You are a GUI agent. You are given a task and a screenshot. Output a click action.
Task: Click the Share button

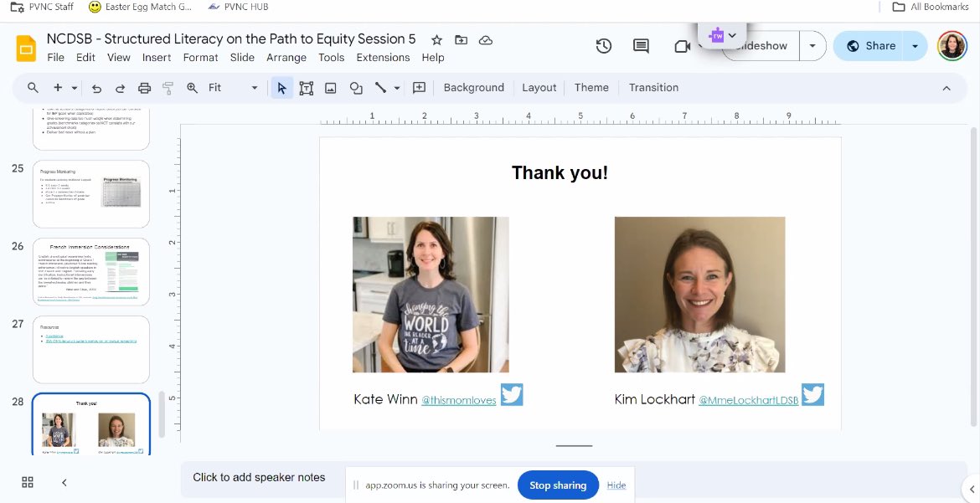[870, 46]
